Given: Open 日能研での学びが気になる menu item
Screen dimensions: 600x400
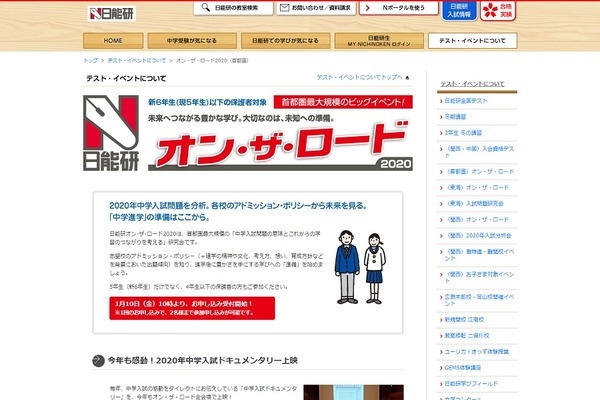Looking at the screenshot, I should tap(285, 42).
